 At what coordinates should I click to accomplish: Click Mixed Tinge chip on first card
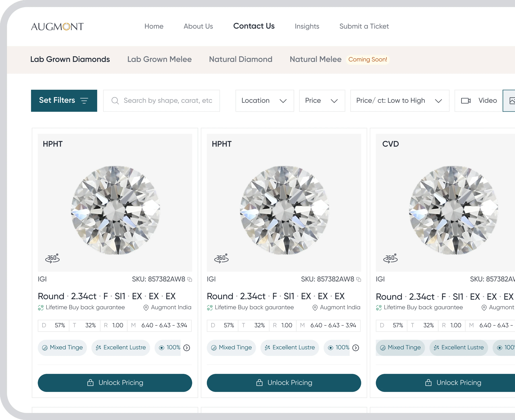click(x=62, y=348)
